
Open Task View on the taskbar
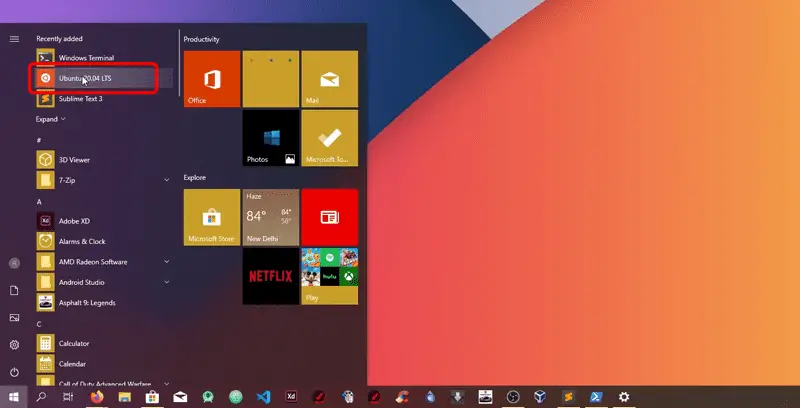(x=68, y=397)
